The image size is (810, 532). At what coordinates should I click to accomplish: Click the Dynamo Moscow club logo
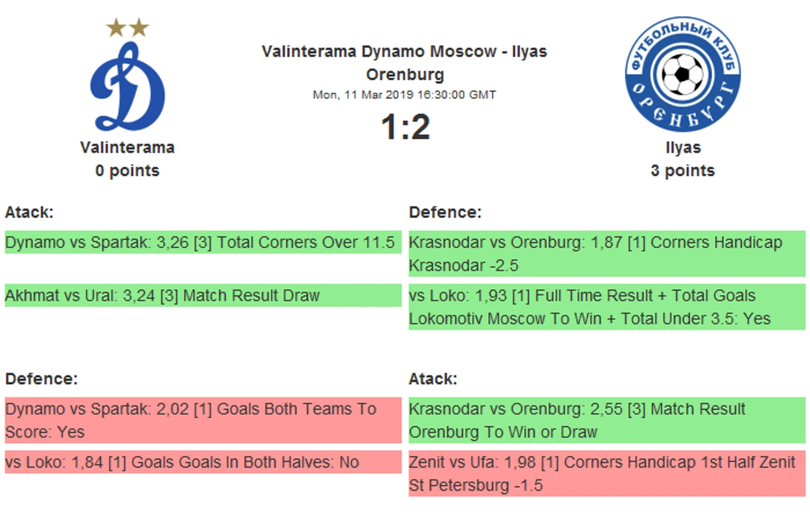(x=127, y=86)
